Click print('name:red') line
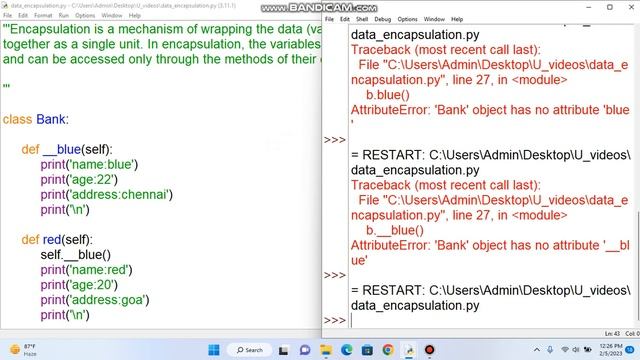This screenshot has height=360, width=640. point(86,270)
